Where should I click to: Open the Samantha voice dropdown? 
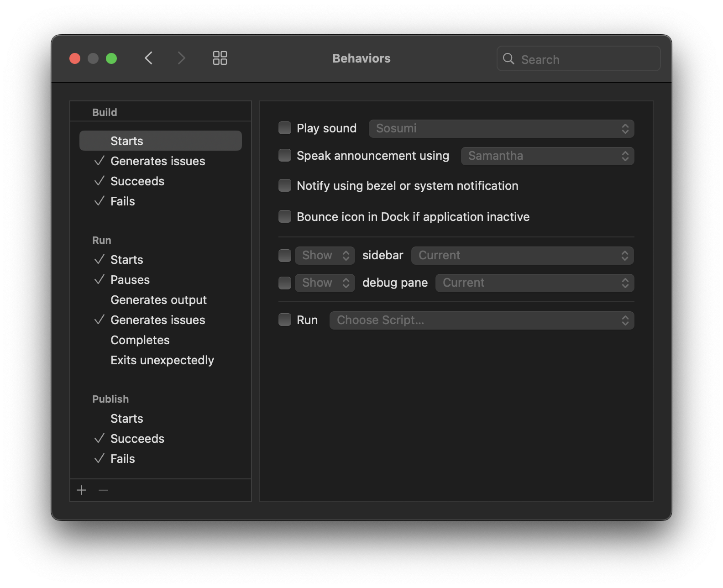(547, 156)
